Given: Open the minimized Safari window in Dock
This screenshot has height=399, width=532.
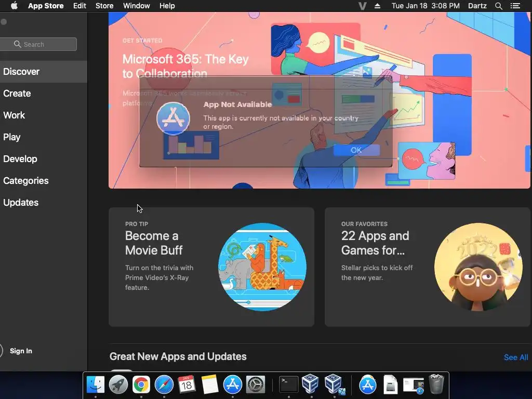Looking at the screenshot, I should tap(413, 385).
